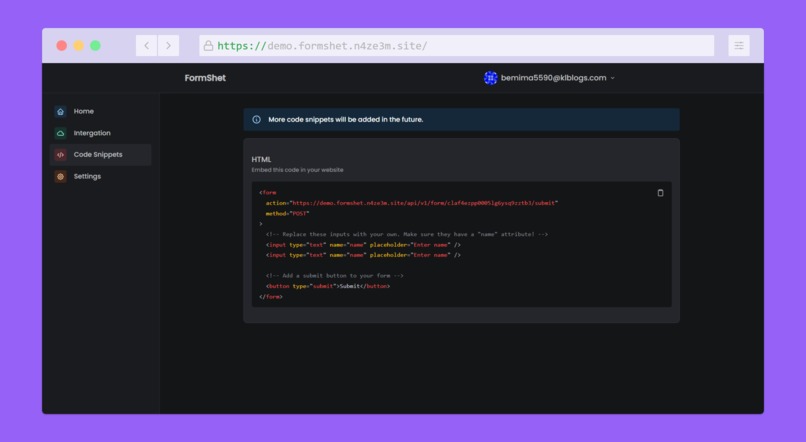Go forward with the browser forward arrow
Screen dimensions: 806x442
(x=169, y=46)
